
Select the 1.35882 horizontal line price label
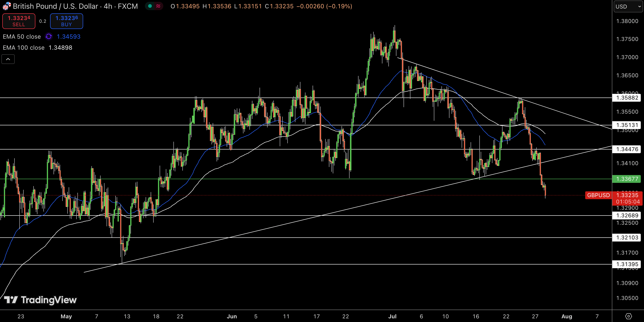pos(627,98)
